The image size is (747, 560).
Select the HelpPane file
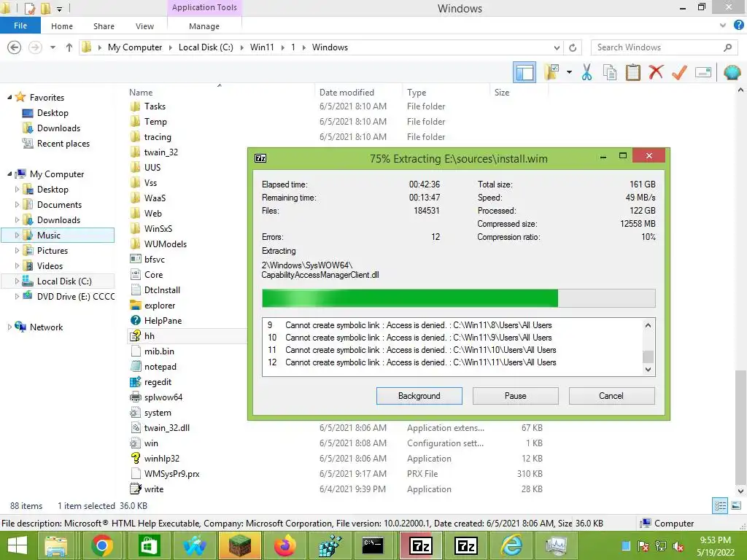163,321
